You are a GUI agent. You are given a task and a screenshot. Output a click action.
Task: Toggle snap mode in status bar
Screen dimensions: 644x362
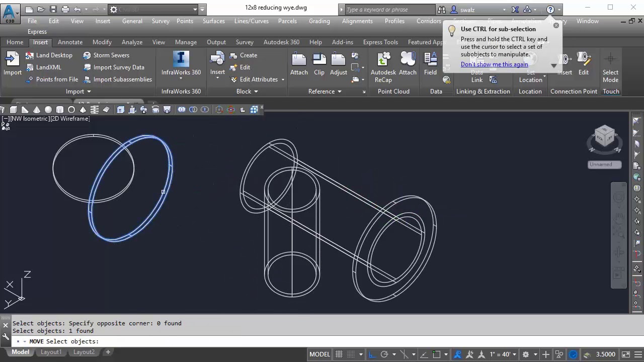(x=351, y=354)
